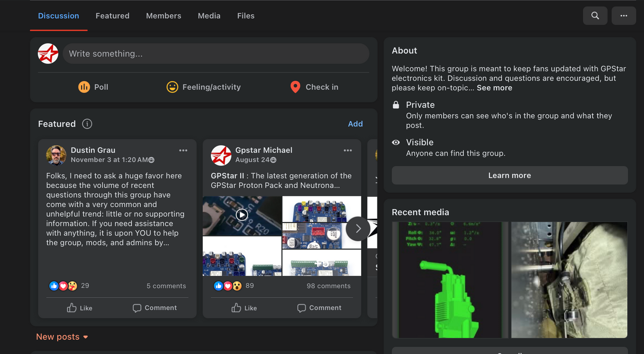Like Dustin Grau's featured post

point(80,308)
